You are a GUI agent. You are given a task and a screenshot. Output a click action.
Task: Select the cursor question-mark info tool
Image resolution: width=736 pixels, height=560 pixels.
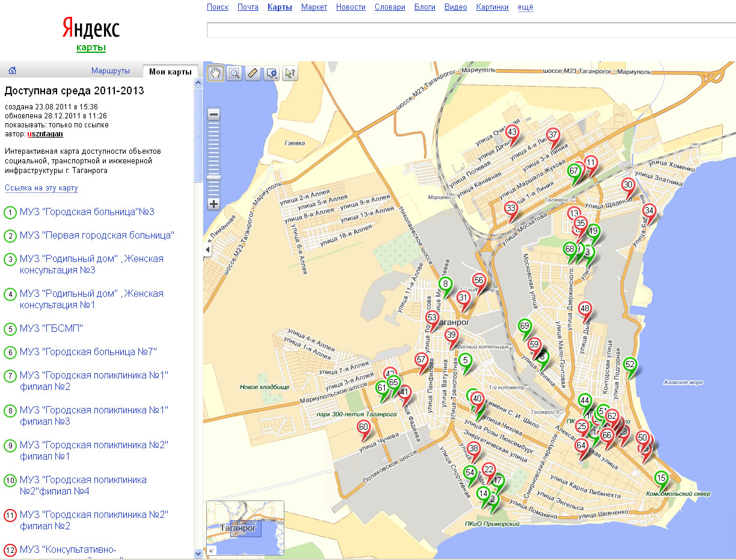(x=291, y=73)
